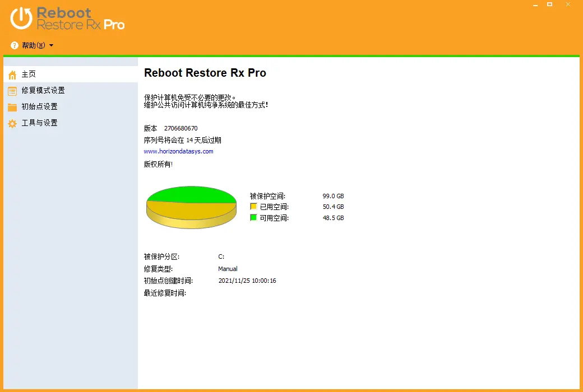
Task: Click the 48.5 GB free space value
Action: (x=333, y=218)
